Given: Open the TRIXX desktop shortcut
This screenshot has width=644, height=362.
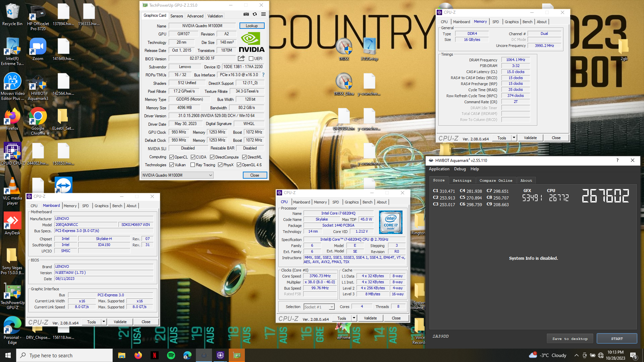Looking at the screenshot, I should (344, 50).
